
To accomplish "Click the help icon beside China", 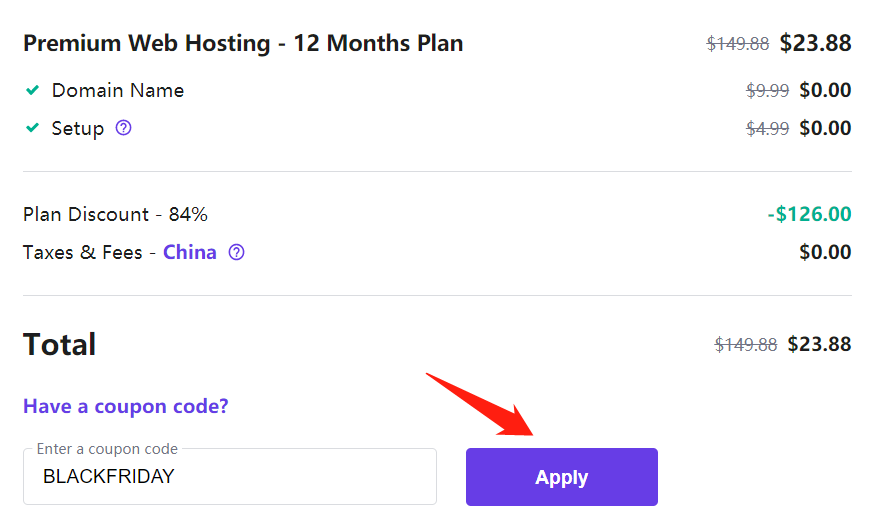I will 236,252.
